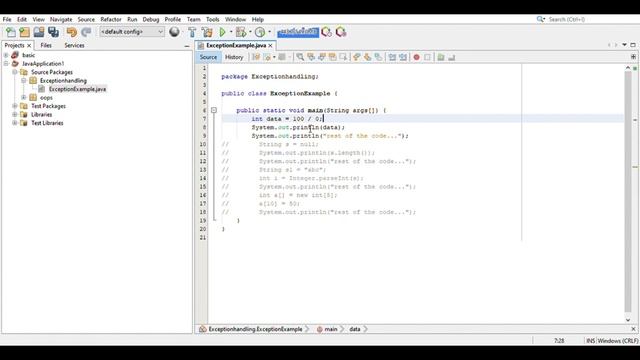This screenshot has width=640, height=360.
Task: Switch editor to History view
Action: point(234,57)
